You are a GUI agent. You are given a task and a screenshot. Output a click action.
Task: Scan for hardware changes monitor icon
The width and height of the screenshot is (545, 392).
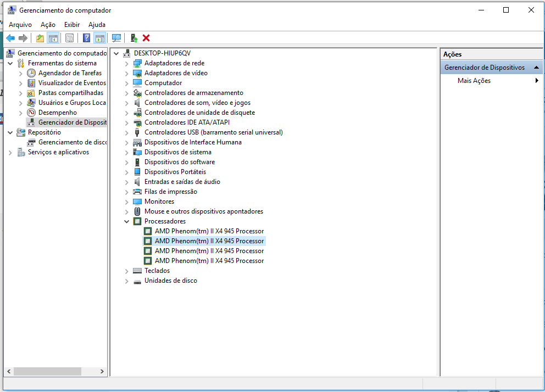click(x=116, y=38)
